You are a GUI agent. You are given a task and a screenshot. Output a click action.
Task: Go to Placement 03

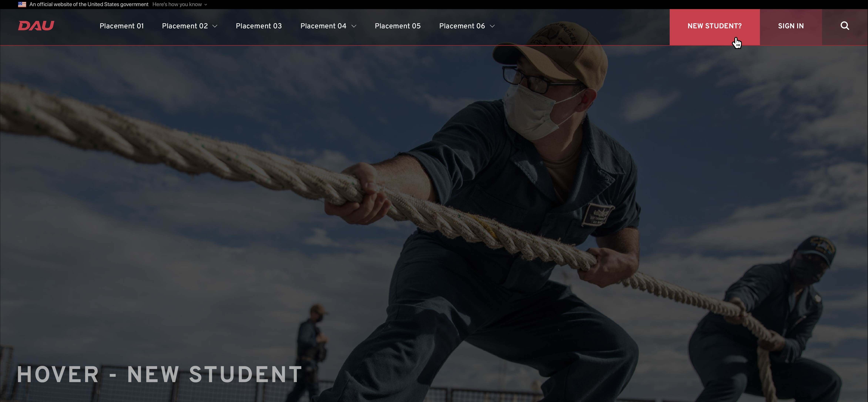point(259,26)
